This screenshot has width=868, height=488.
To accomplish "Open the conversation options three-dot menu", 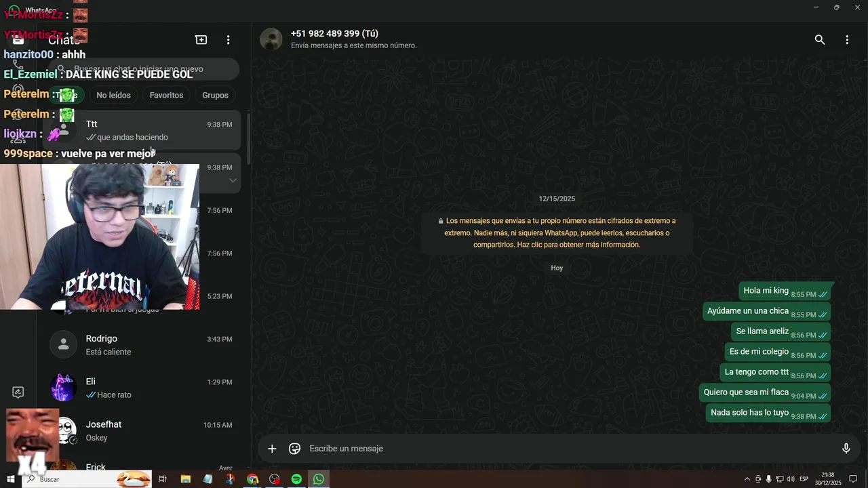I will pyautogui.click(x=847, y=40).
